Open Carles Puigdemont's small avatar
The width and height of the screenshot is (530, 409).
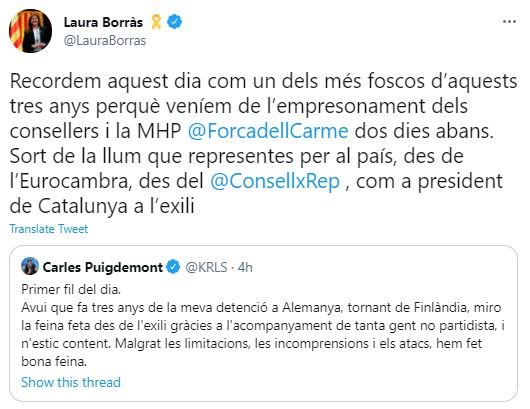pyautogui.click(x=30, y=266)
